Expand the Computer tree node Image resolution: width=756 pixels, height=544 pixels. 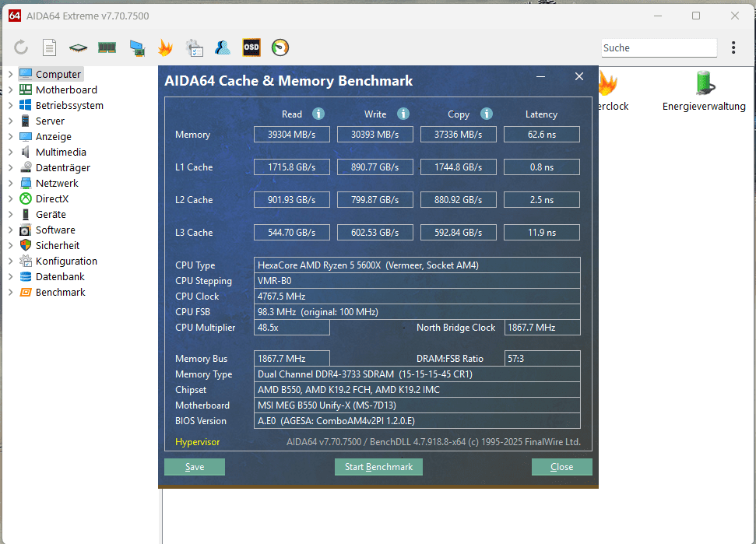[10, 74]
